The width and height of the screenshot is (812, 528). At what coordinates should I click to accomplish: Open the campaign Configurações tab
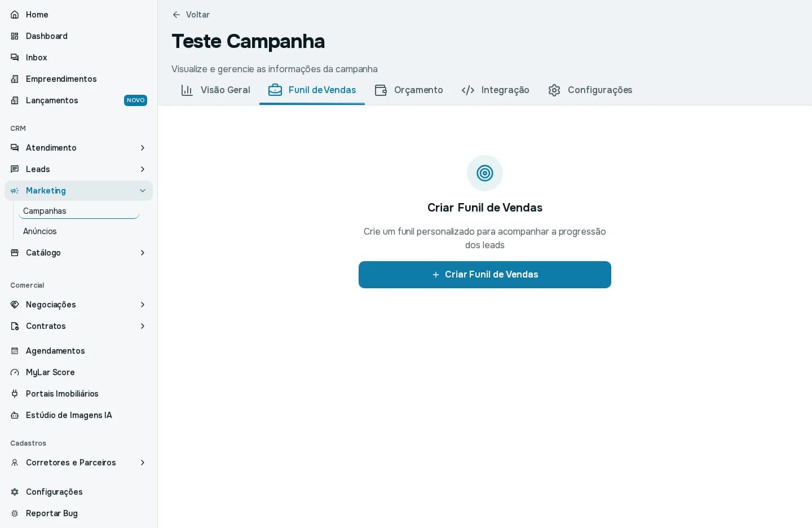590,90
